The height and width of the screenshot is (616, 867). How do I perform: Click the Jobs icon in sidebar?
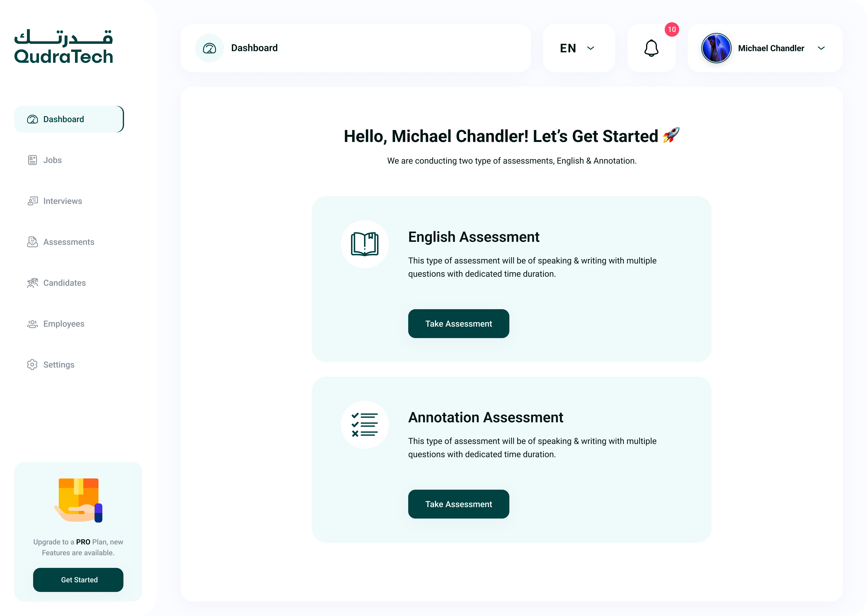[x=32, y=160]
